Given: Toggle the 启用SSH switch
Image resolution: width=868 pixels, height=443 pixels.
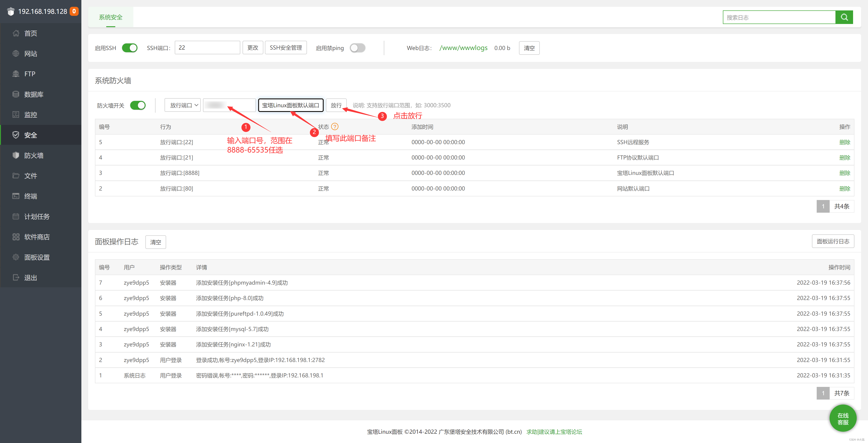Looking at the screenshot, I should tap(130, 48).
